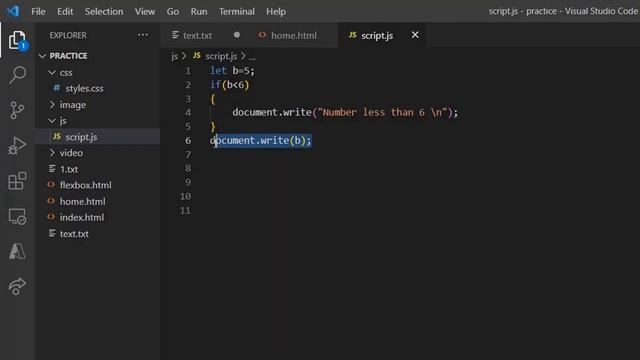Click the script.js breadcrumb segment
Screen dimensions: 640x360
(221, 56)
